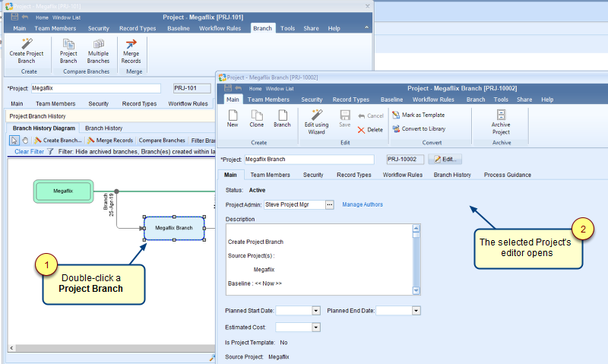
Task: Open Tools ribbon tab in Megaflix window
Action: 288,28
